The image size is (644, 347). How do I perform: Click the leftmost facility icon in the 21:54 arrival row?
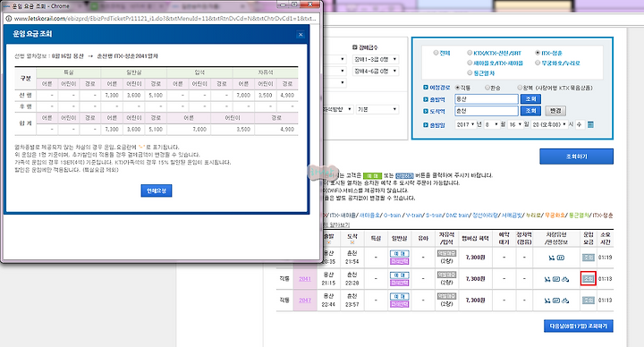pyautogui.click(x=552, y=258)
